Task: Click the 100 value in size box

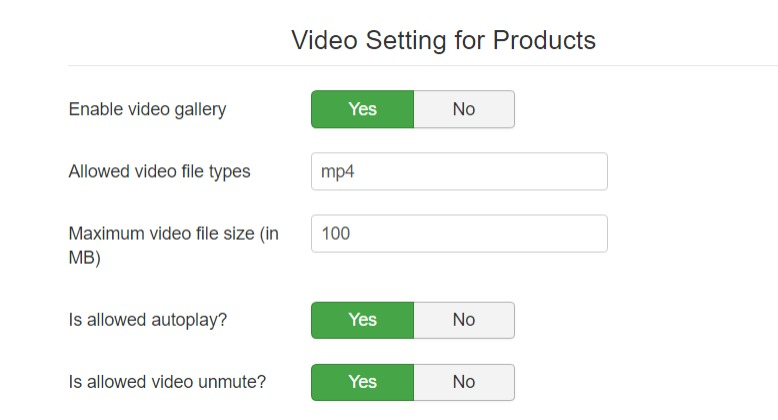Action: click(335, 234)
